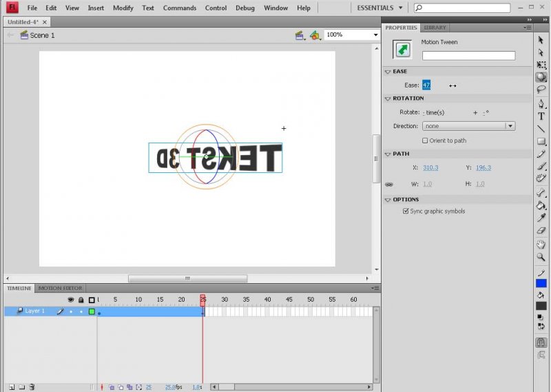
Task: Open the Direction dropdown
Action: pos(468,126)
